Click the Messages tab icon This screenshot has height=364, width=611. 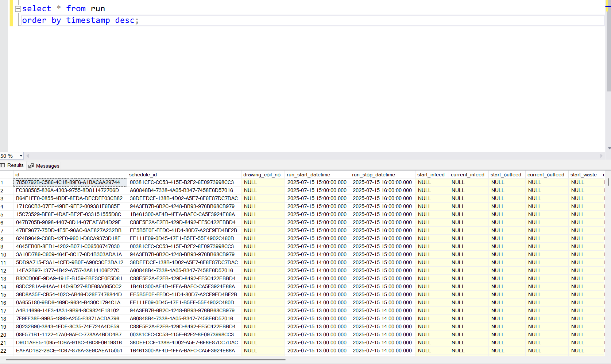(x=31, y=166)
